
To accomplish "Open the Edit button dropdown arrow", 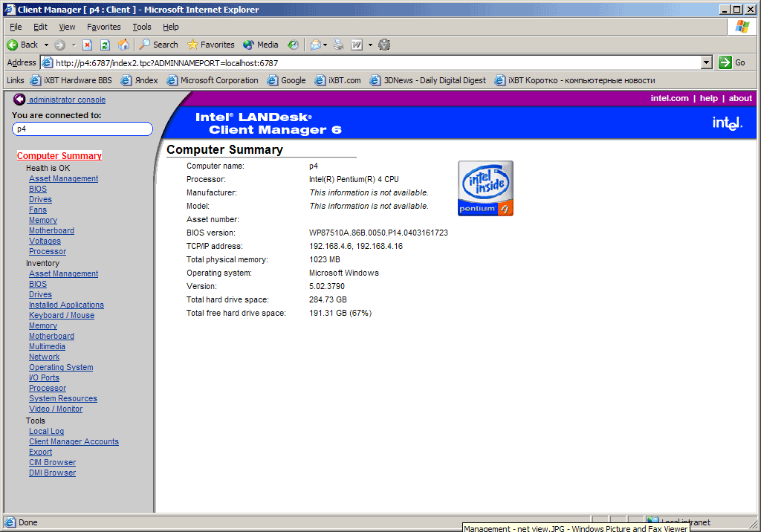I will point(370,45).
